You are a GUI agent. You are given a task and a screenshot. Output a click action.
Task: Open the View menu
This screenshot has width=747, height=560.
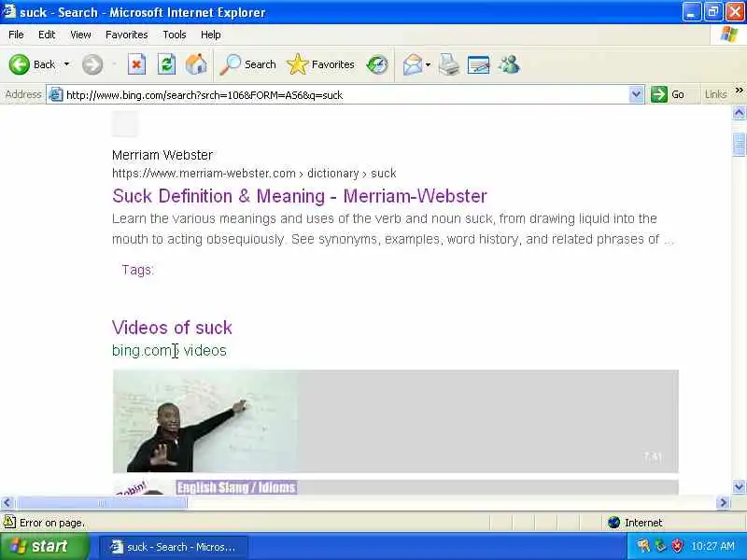point(80,35)
